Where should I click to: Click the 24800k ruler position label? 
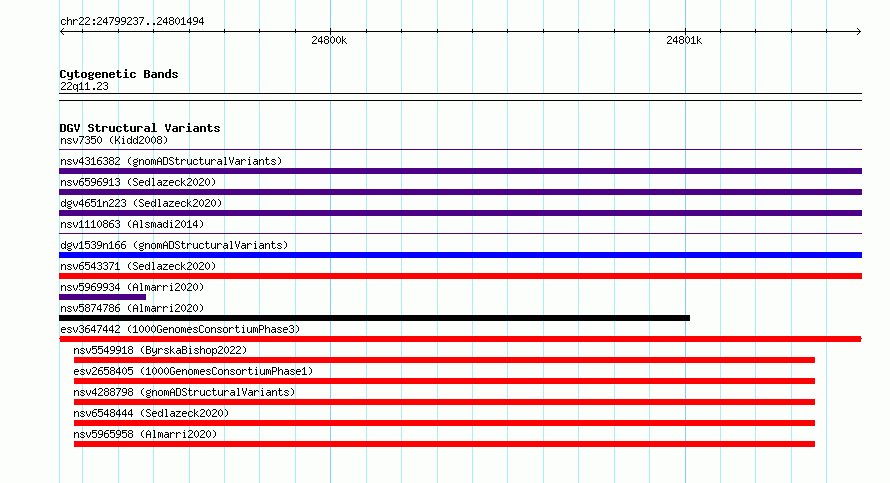click(329, 40)
